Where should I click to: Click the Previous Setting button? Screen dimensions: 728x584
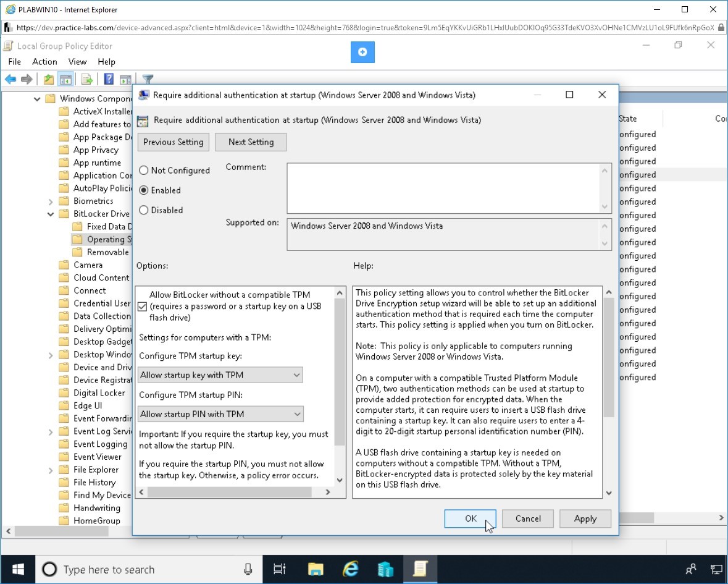(x=173, y=142)
